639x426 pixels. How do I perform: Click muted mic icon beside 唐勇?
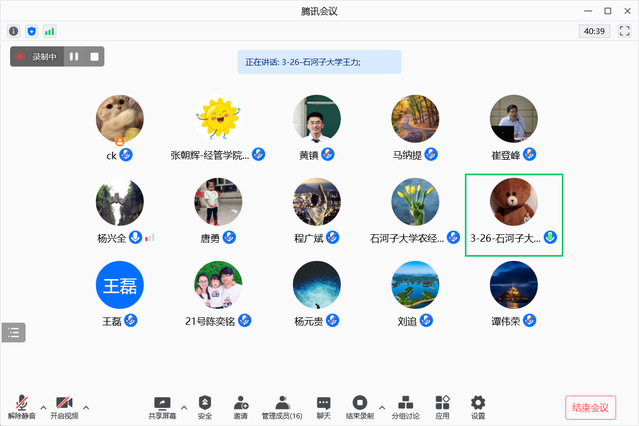coord(229,237)
